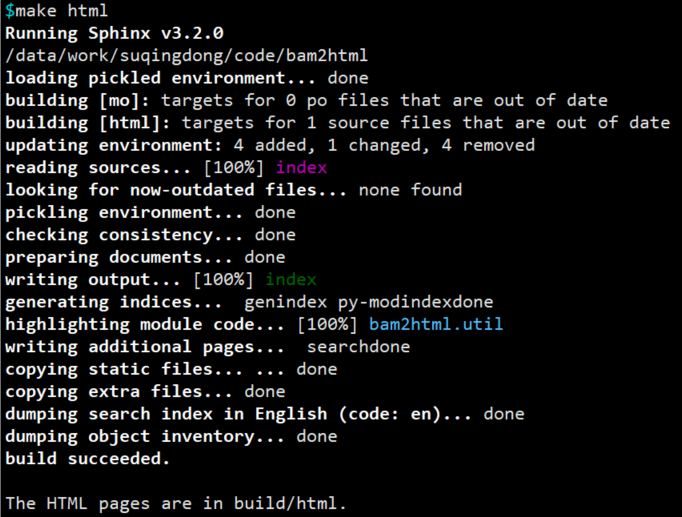This screenshot has width=682, height=517.
Task: Click the green 'index' after writing output
Action: (291, 280)
